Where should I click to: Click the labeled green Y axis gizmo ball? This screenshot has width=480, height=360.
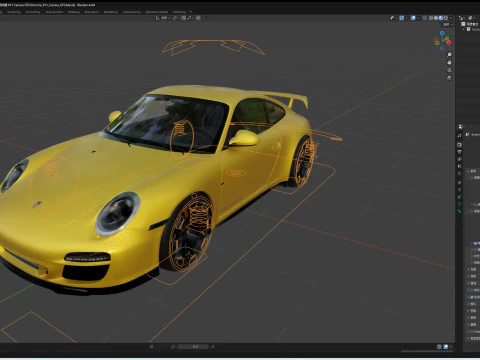point(447,38)
